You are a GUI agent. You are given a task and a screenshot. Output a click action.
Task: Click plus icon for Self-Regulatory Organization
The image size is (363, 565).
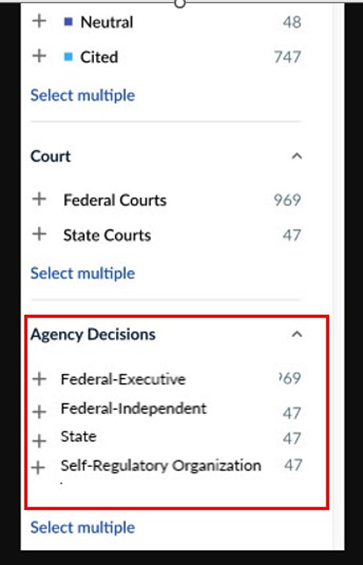tap(38, 468)
